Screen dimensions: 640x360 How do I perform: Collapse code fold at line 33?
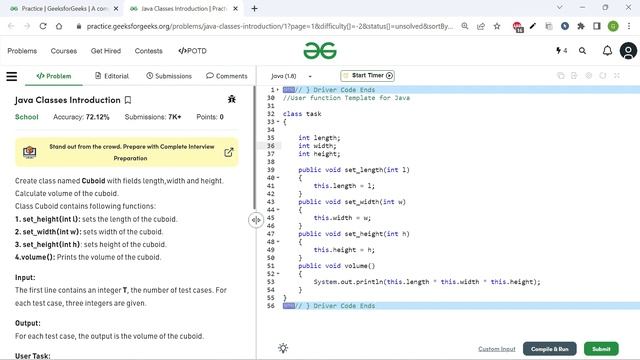[278, 122]
